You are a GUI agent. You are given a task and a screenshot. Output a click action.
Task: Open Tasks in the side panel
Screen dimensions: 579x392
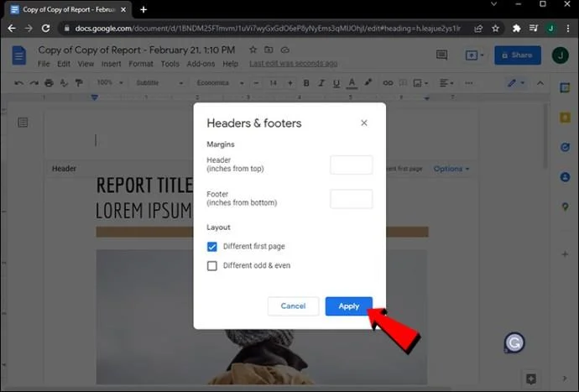(x=565, y=148)
